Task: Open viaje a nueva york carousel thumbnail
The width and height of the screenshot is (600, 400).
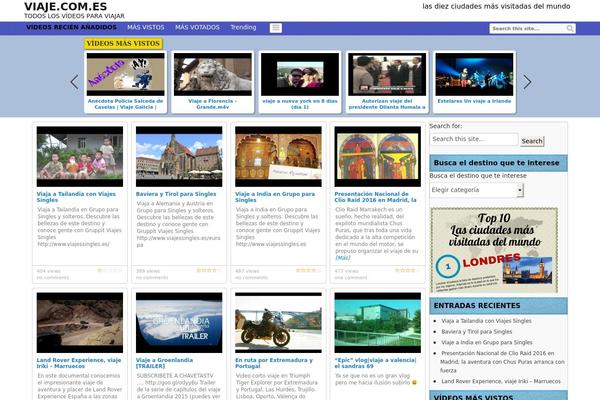Action: 300,74
